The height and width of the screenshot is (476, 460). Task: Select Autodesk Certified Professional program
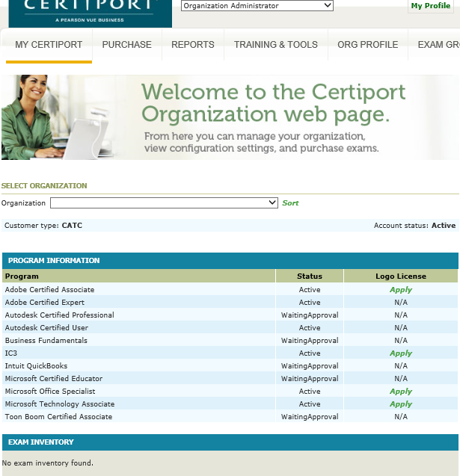point(60,315)
